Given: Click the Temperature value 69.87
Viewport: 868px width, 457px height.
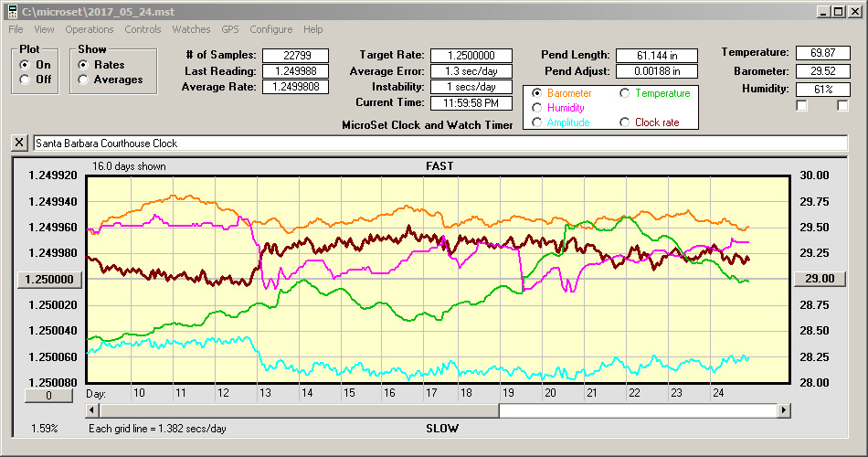Looking at the screenshot, I should (822, 53).
